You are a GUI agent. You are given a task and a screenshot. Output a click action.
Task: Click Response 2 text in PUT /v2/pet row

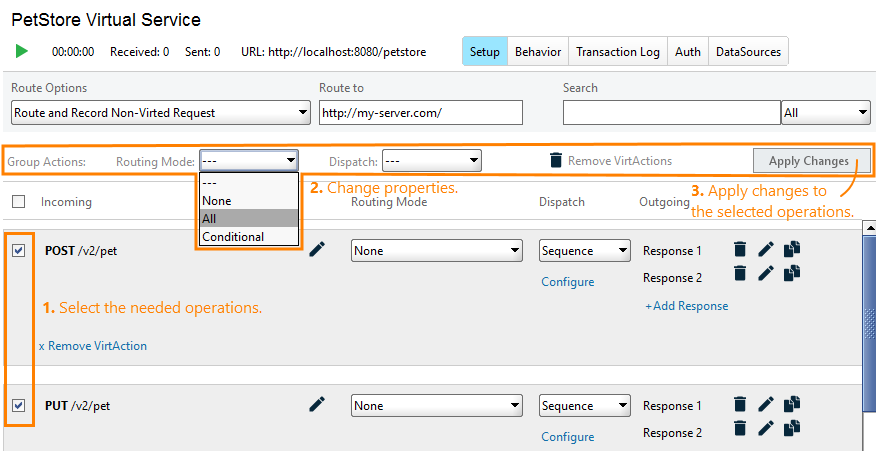pyautogui.click(x=672, y=433)
